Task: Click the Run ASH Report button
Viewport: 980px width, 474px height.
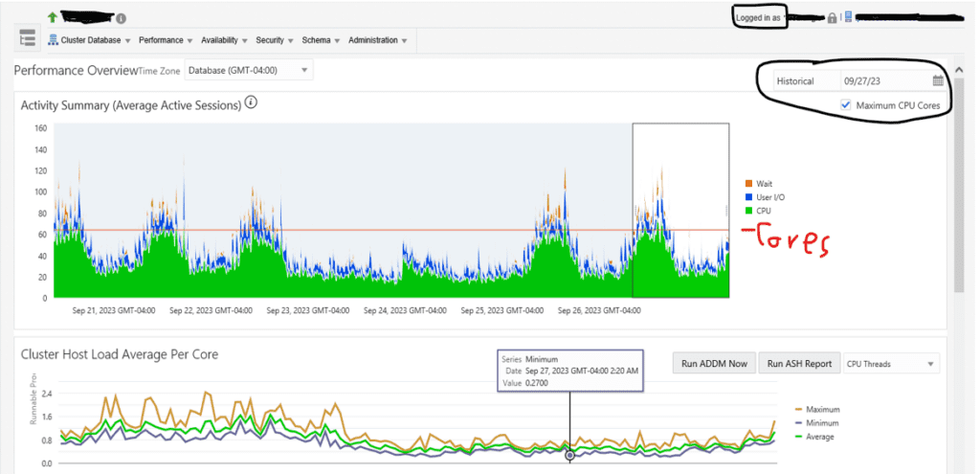Action: (799, 363)
